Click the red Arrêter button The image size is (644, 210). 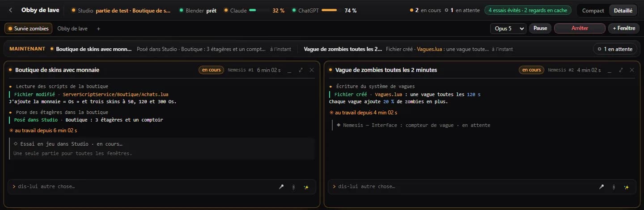pos(580,28)
